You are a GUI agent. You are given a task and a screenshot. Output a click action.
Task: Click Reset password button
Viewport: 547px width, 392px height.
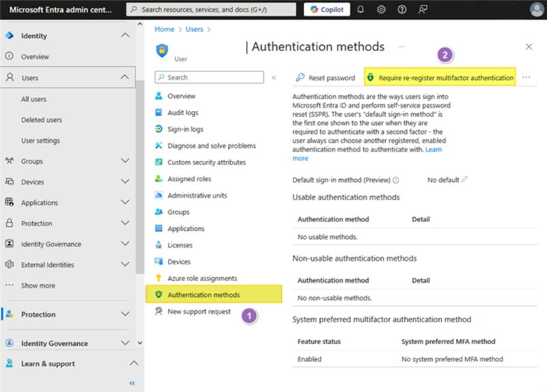[325, 78]
